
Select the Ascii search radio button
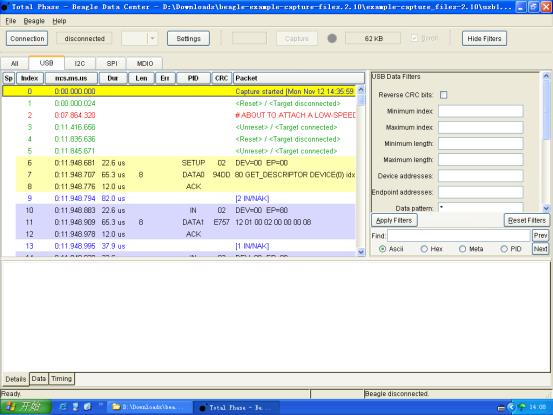(382, 249)
